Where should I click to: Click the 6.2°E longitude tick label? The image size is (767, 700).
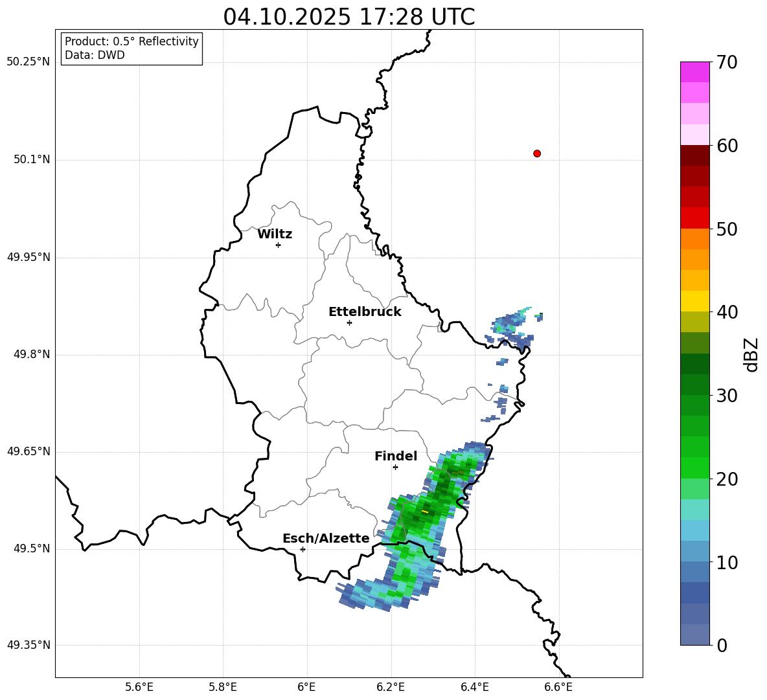[391, 687]
